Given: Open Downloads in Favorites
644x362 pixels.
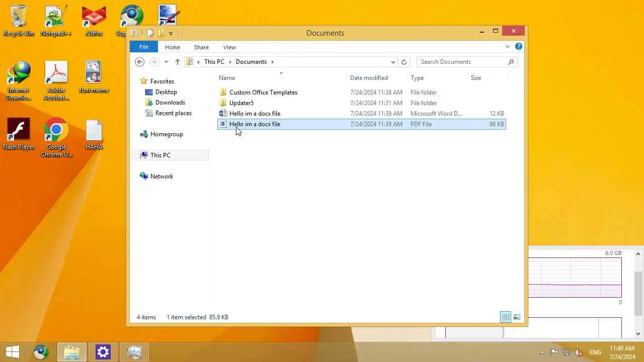Looking at the screenshot, I should (170, 103).
